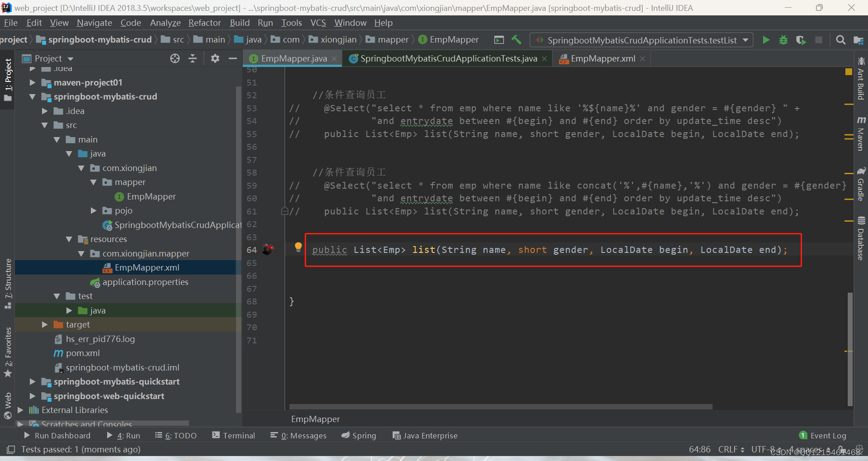Screen dimensions: 868x461
Task: Open the Web tool window
Action: click(8, 406)
